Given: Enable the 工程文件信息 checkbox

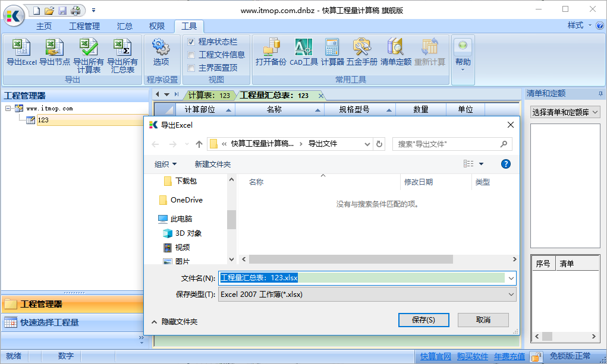Looking at the screenshot, I should [x=191, y=55].
